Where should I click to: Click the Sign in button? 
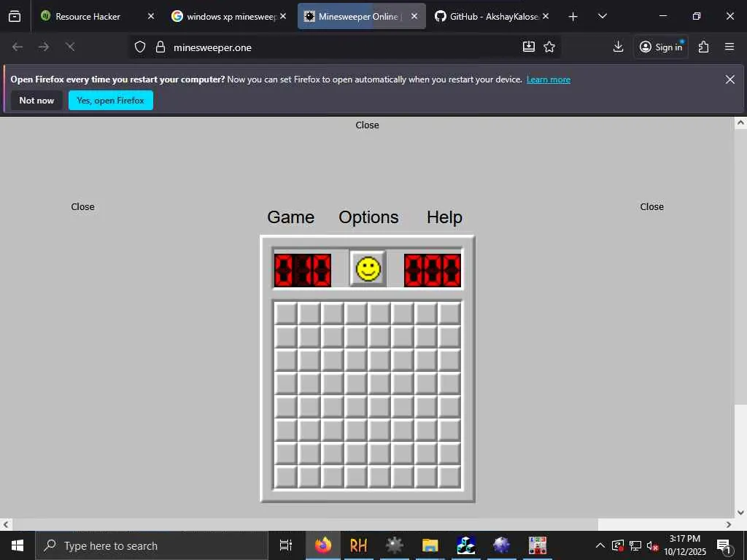(661, 47)
